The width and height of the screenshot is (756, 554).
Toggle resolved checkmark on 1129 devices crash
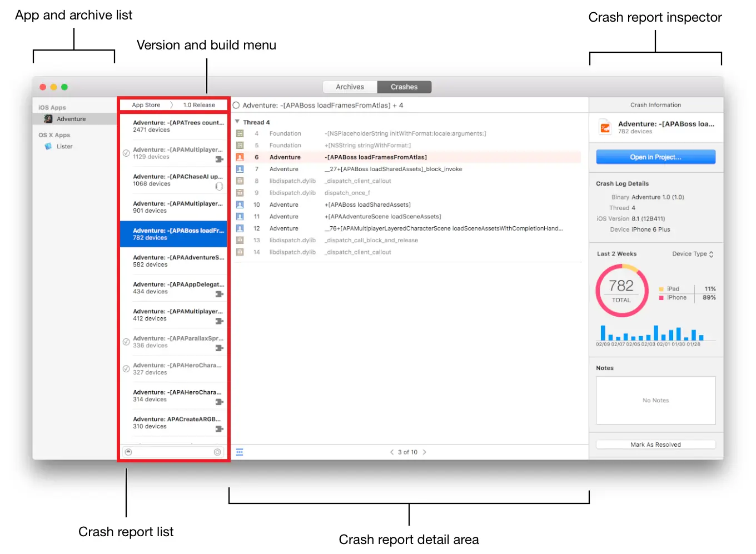[126, 153]
